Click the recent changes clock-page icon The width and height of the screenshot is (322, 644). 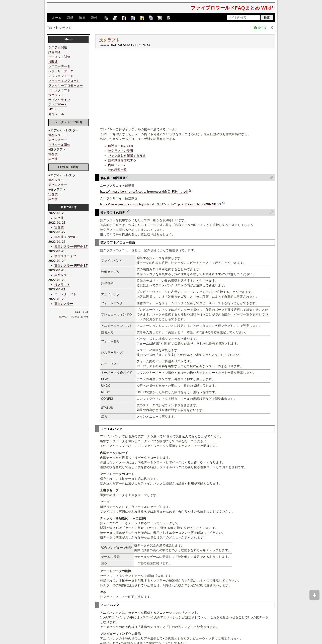115,18
